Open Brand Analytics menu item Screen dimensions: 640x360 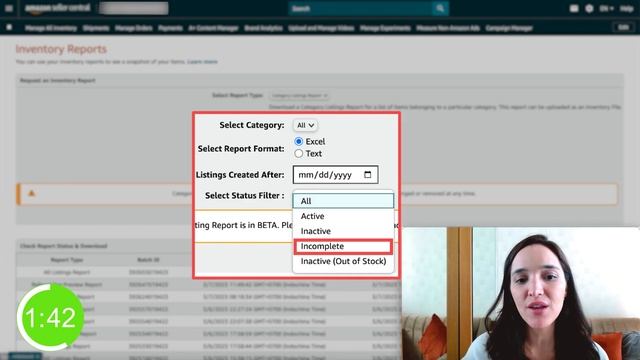tap(263, 28)
